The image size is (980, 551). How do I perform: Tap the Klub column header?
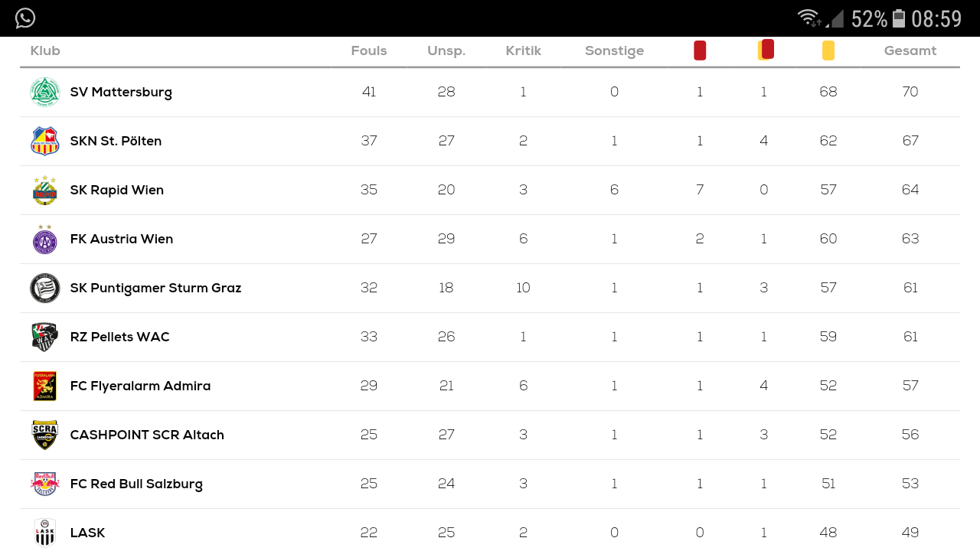pos(45,51)
